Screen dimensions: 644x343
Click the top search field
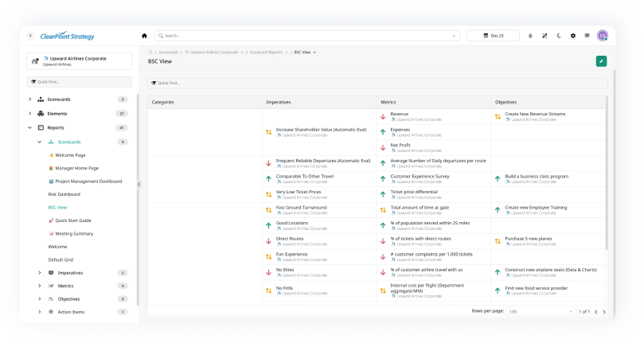(306, 36)
